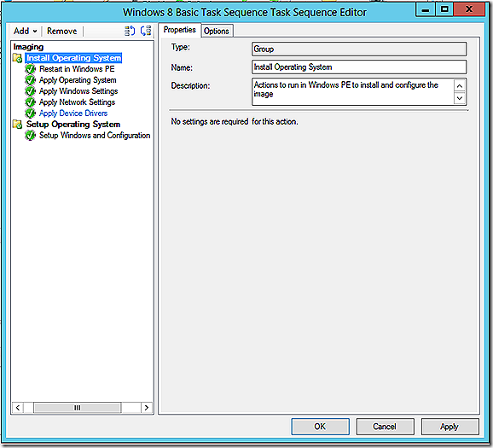Click the expand all tree icon
Screen dimensions: 493x448
130,31
